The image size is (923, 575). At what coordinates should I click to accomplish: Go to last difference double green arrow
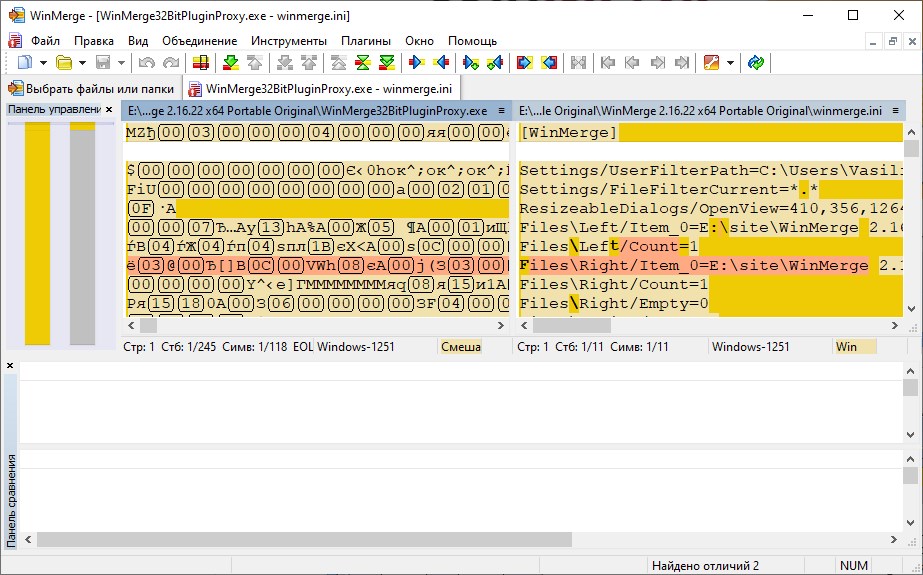(387, 62)
